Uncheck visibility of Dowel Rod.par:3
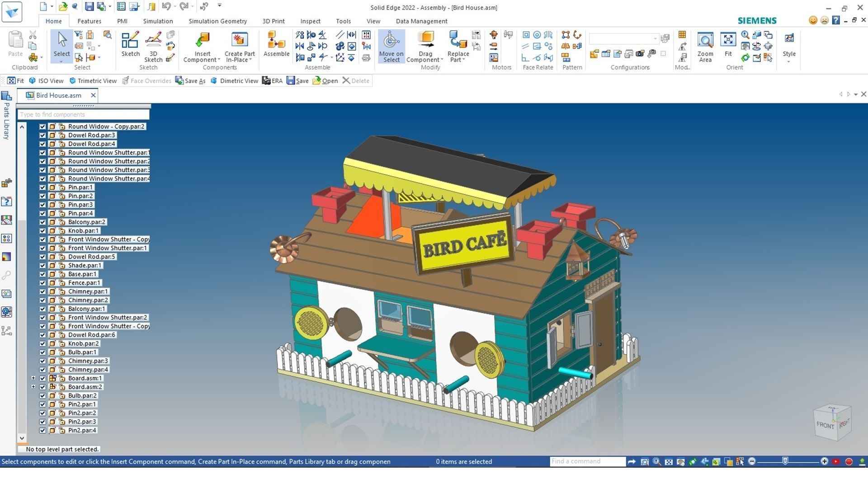Screen dimensions: 868x488 click(42, 135)
